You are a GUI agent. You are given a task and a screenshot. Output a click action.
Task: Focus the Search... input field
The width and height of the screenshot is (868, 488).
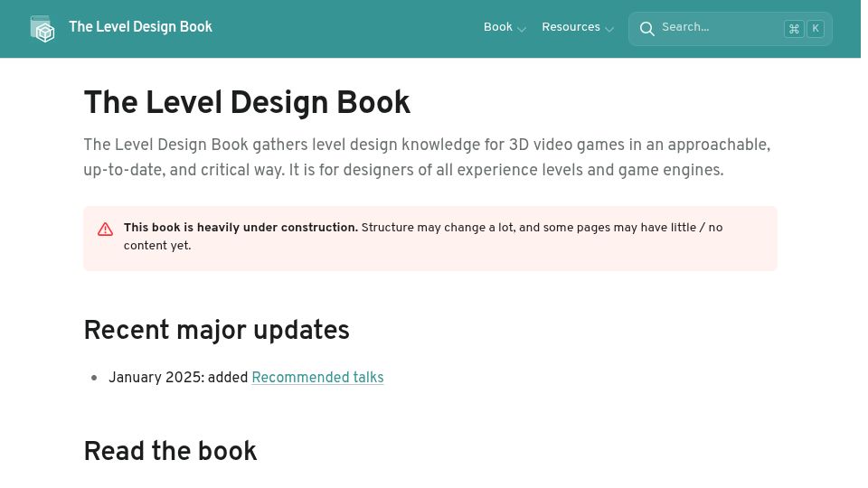730,29
